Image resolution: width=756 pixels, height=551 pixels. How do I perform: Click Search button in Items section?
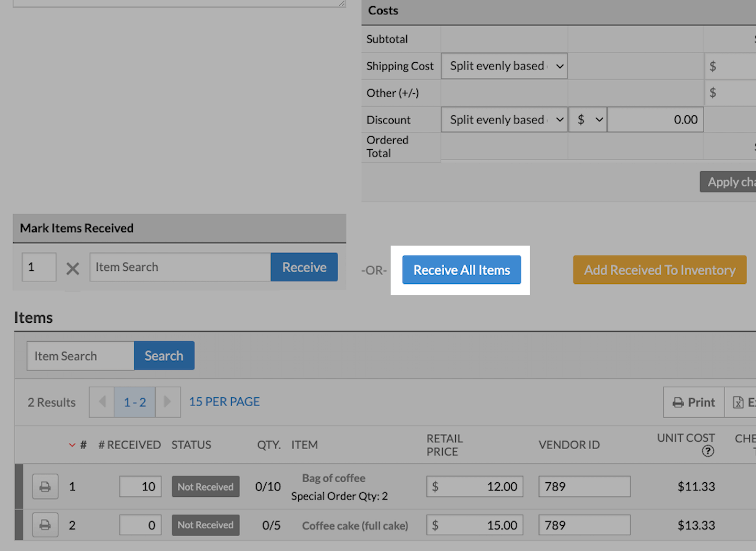[x=164, y=356]
